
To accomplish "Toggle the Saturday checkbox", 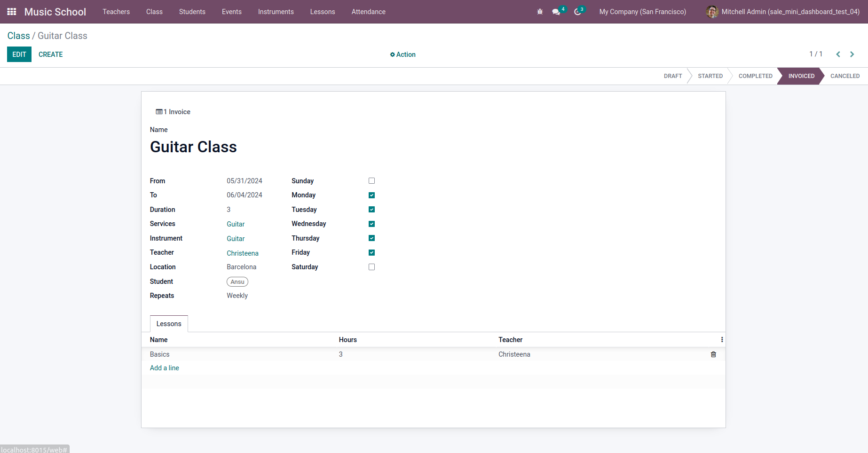I will 371,267.
